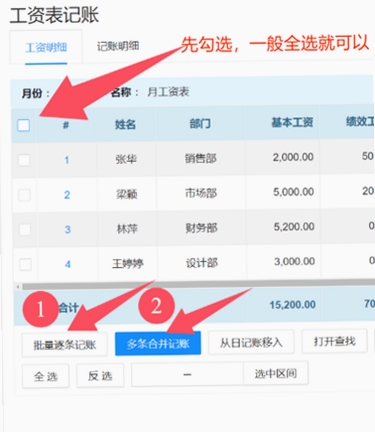Click the 市场部 department cell
Viewport: 375px width, 432px height.
(x=201, y=193)
